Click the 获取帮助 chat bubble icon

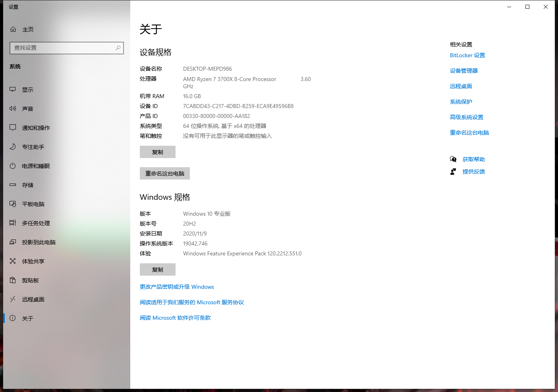pyautogui.click(x=453, y=159)
